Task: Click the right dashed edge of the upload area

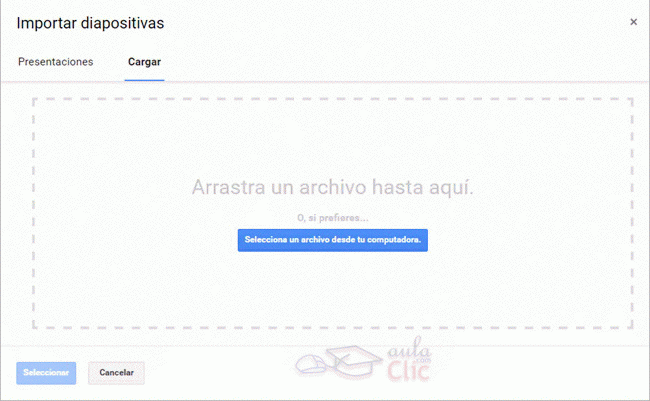Action: pos(632,212)
